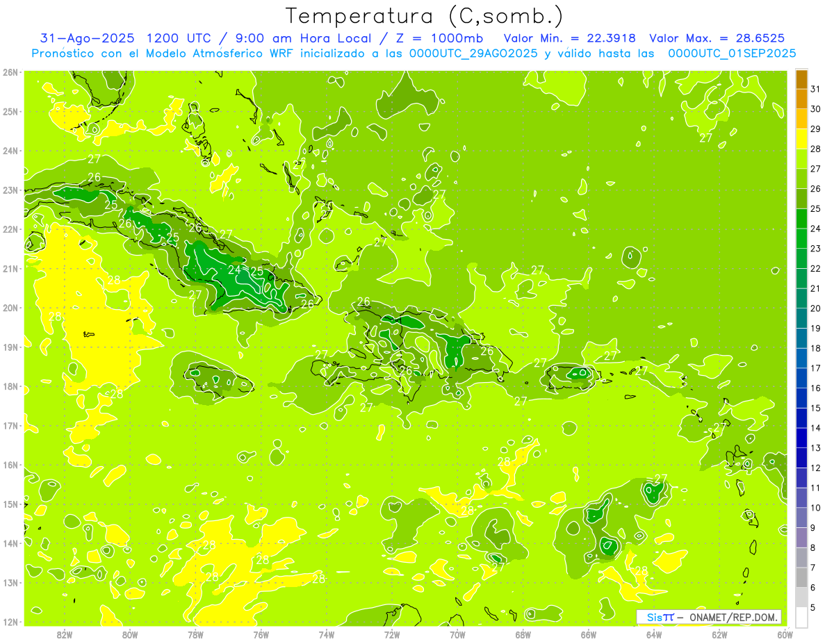Click the colorbar tick label "31"
The height and width of the screenshot is (644, 834).
(816, 90)
